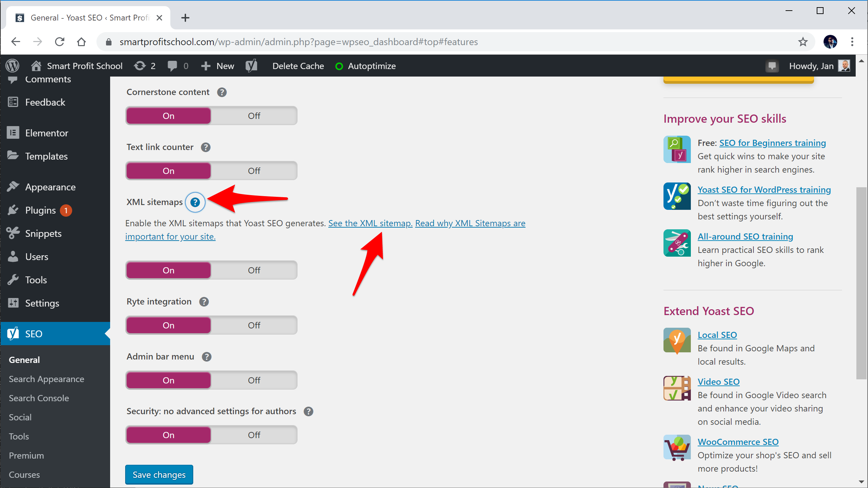
Task: Open Social under SEO
Action: [20, 417]
